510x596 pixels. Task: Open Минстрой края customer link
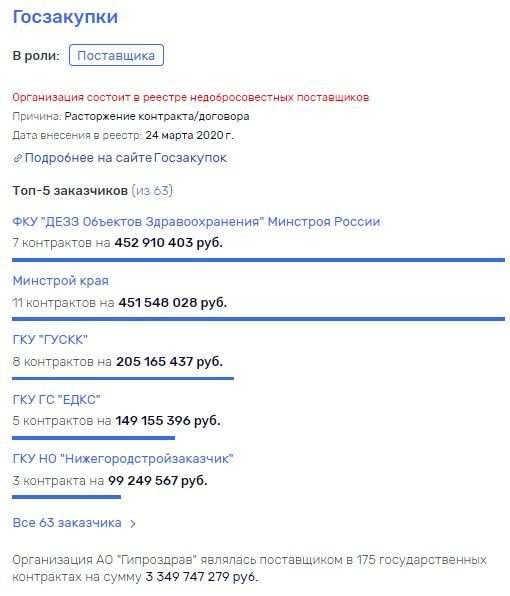click(60, 281)
